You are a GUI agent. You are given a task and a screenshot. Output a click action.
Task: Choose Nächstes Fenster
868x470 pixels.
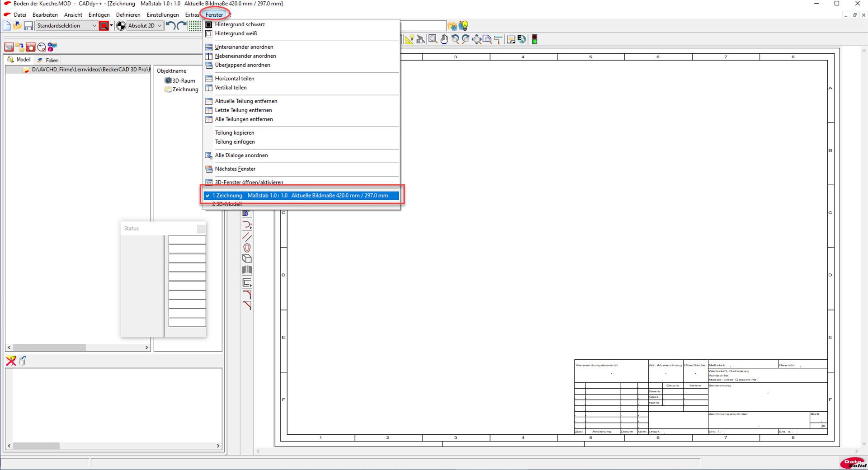click(x=301, y=169)
